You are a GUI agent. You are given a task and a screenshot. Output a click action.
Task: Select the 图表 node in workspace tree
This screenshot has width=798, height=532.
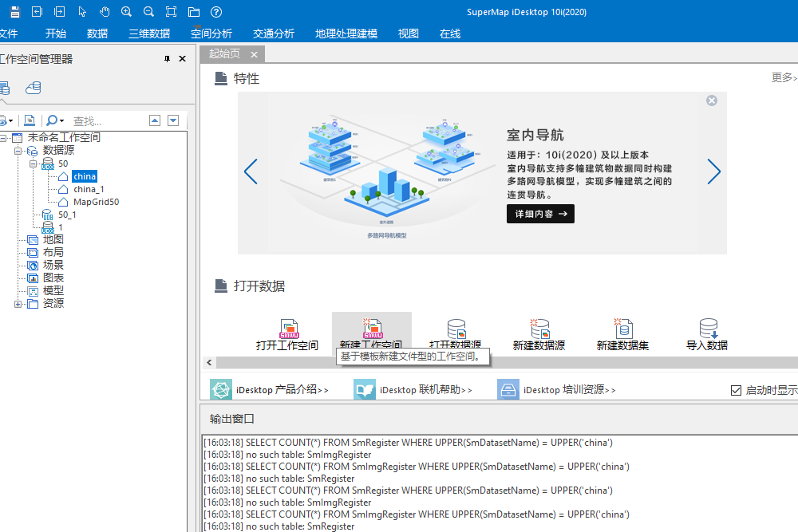click(53, 278)
